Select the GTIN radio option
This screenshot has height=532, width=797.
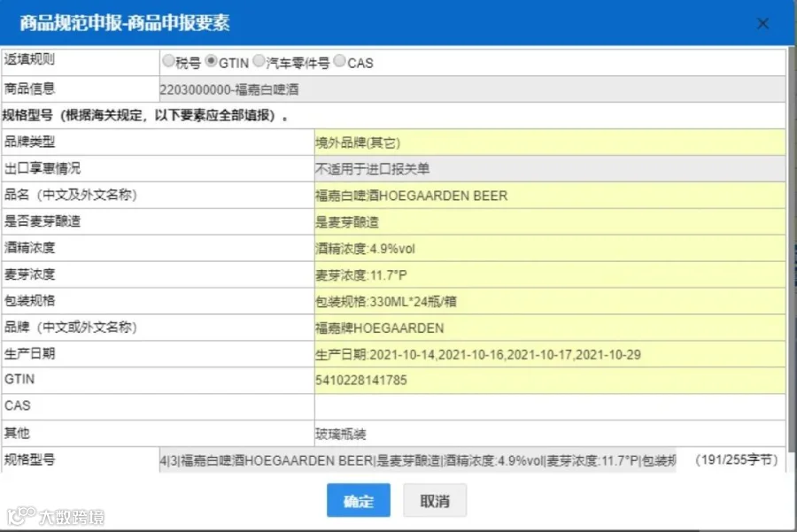(211, 61)
